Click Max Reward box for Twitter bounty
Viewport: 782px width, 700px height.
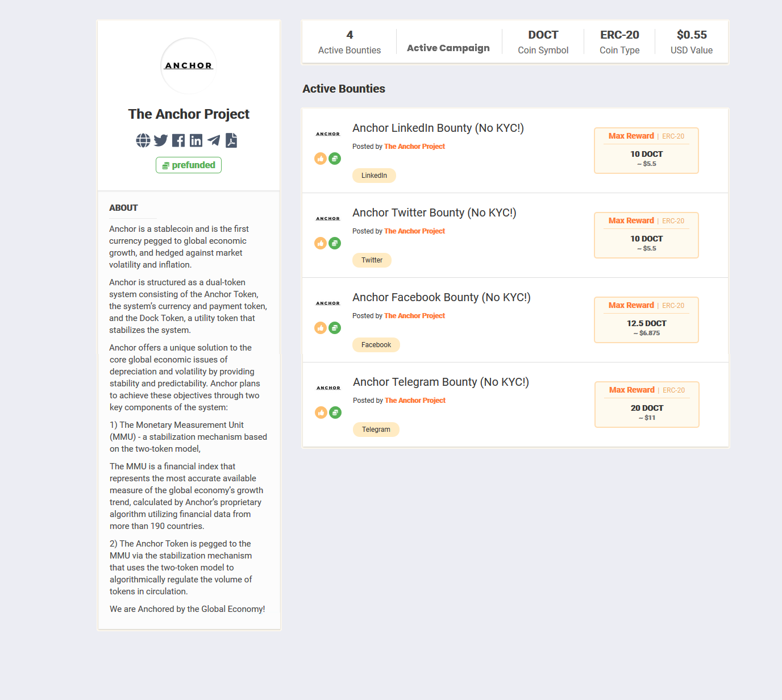pos(646,235)
